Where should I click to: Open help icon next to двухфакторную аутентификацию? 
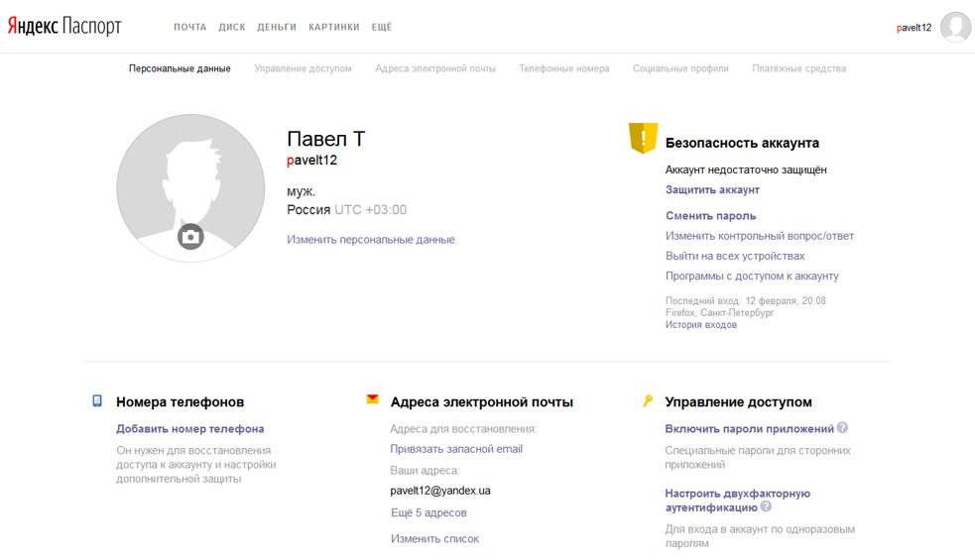click(x=766, y=506)
